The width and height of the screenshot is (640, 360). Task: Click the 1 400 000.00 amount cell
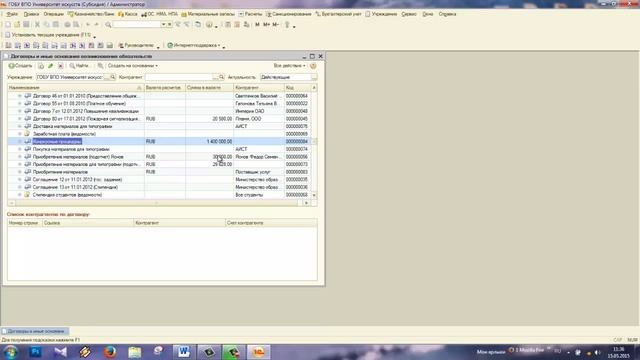click(x=209, y=141)
